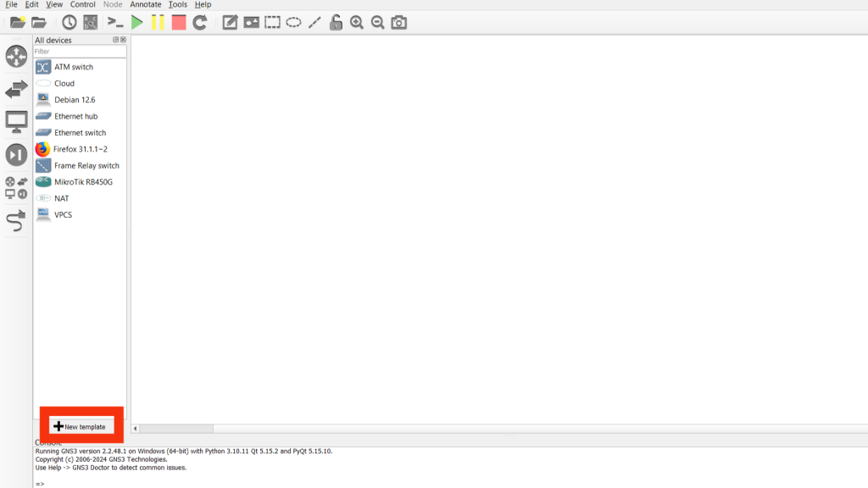Image resolution: width=868 pixels, height=488 pixels.
Task: Suspend all nodes with yellow pause icon
Action: [158, 23]
